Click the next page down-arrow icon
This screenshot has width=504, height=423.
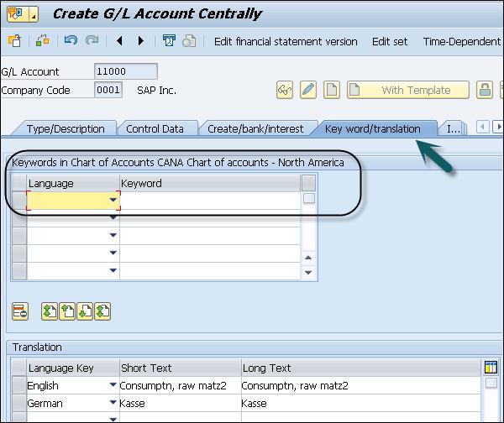coord(85,311)
